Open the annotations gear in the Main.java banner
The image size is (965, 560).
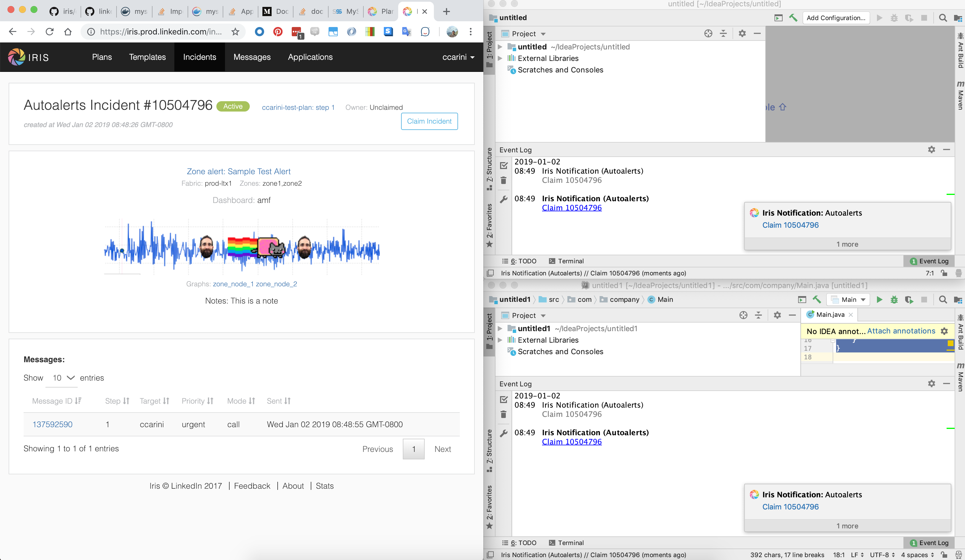[x=944, y=331]
